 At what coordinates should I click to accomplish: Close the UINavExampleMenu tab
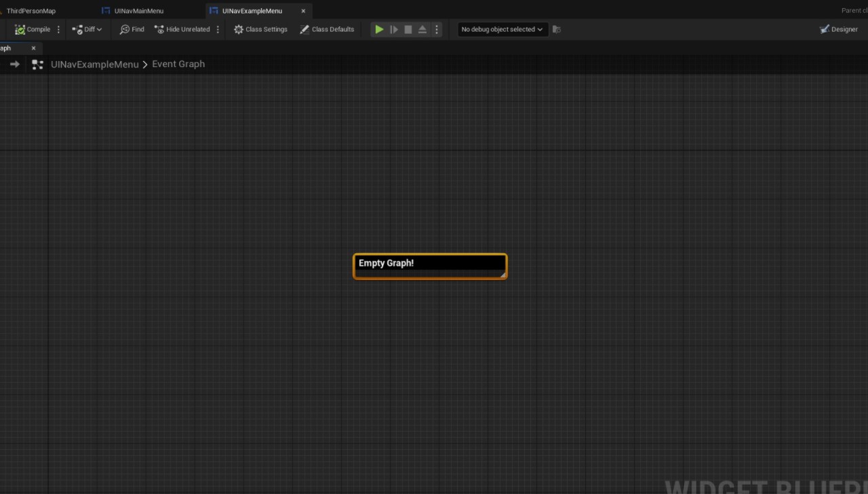(x=303, y=11)
